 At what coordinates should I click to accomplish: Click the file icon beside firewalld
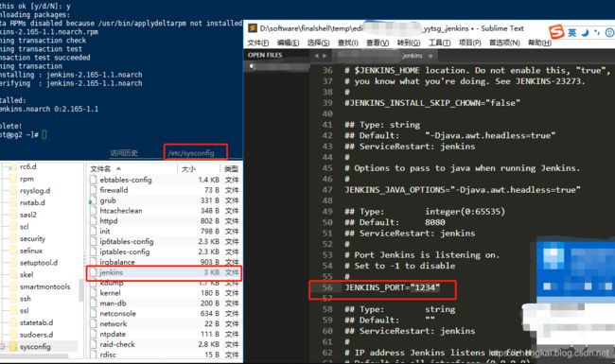click(x=93, y=190)
